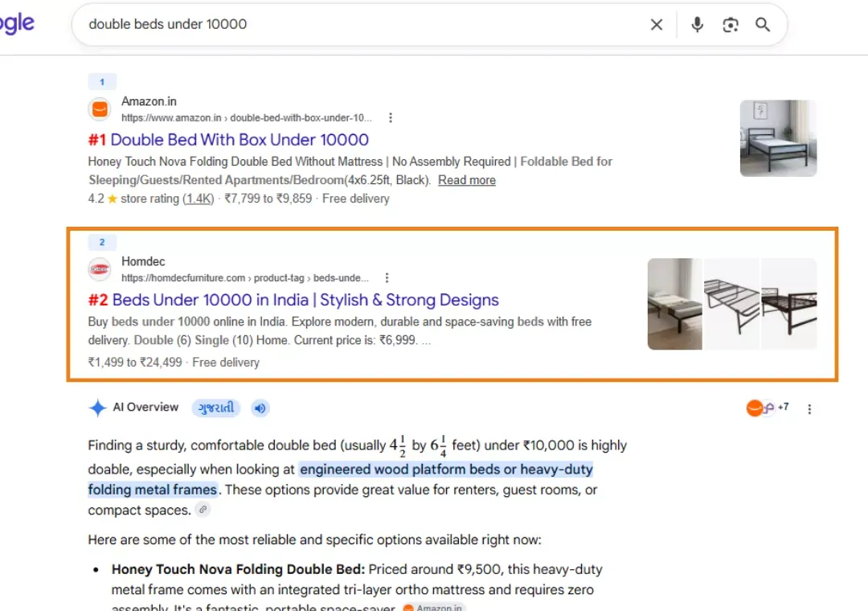
Task: Click the Amazon folding bed thumbnail
Action: [x=778, y=138]
